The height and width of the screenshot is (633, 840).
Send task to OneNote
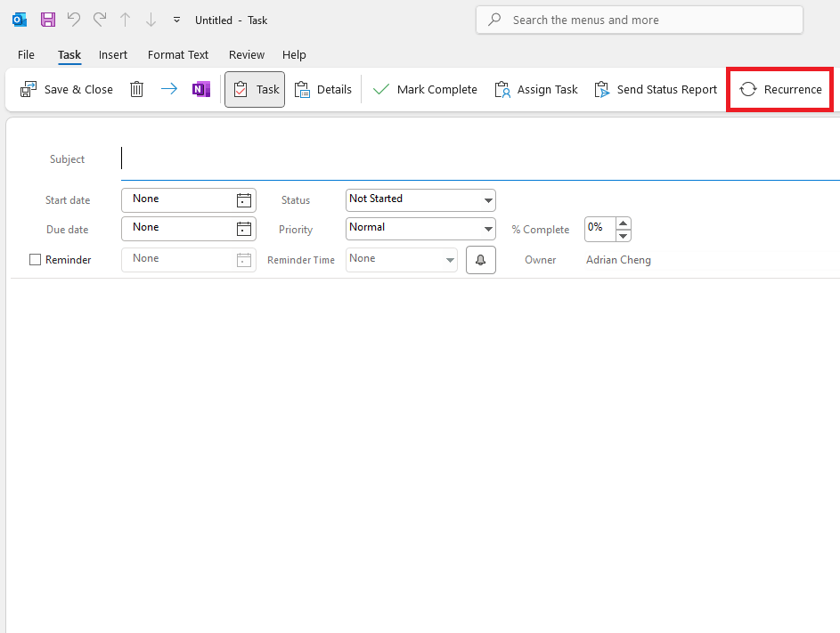tap(201, 89)
